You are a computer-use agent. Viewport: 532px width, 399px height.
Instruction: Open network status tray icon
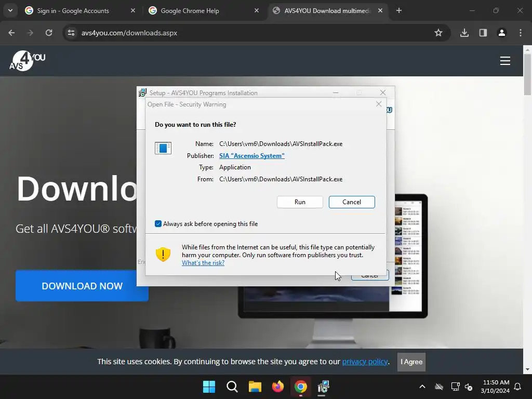tap(455, 387)
